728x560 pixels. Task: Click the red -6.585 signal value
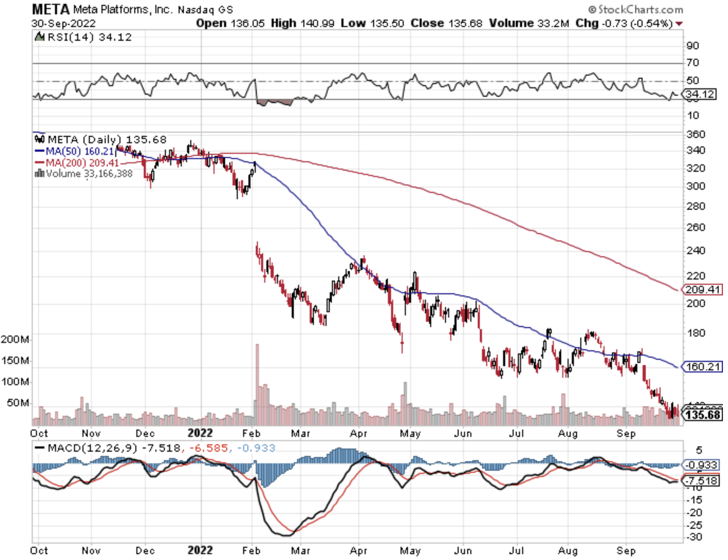point(209,448)
